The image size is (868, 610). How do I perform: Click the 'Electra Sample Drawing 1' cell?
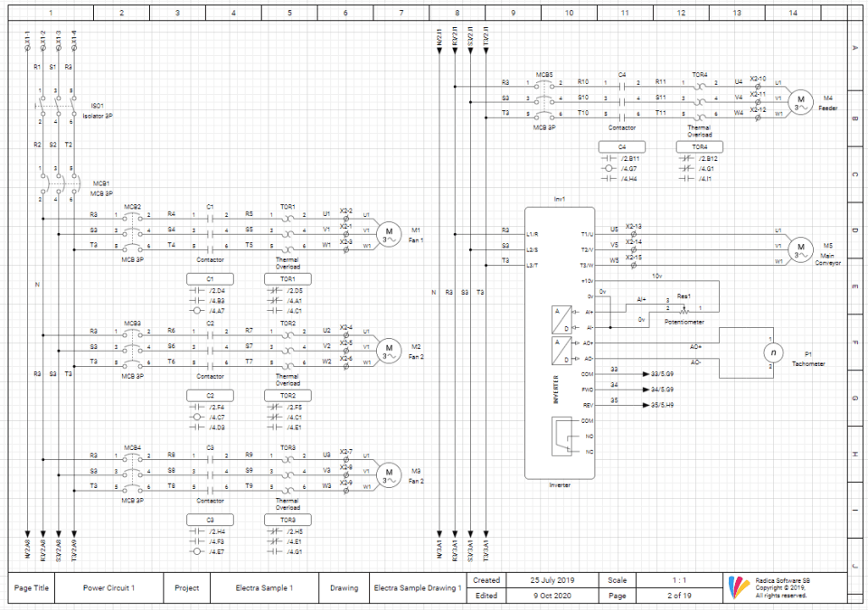click(418, 587)
